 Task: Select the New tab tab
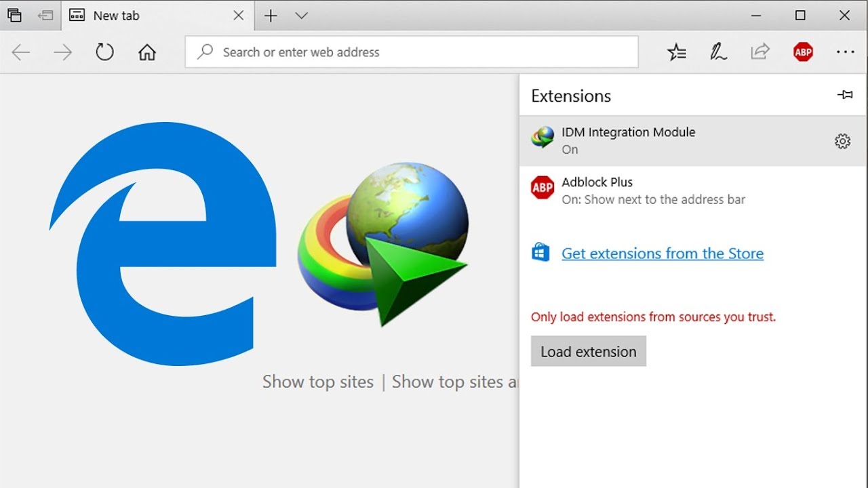[x=157, y=16]
